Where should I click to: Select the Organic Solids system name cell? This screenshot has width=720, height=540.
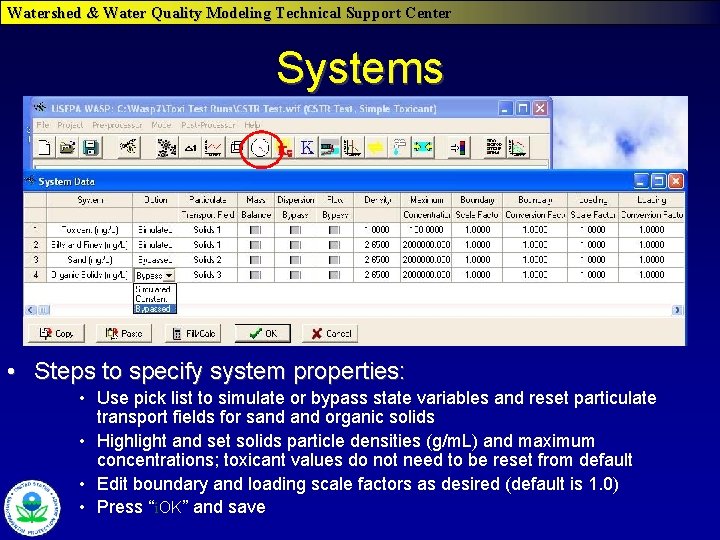(x=90, y=275)
